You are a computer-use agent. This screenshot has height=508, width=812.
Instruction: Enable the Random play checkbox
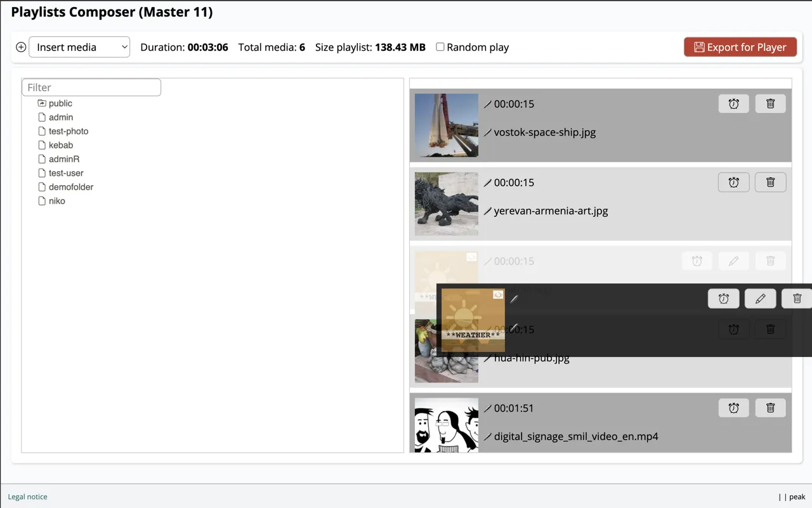pos(440,47)
